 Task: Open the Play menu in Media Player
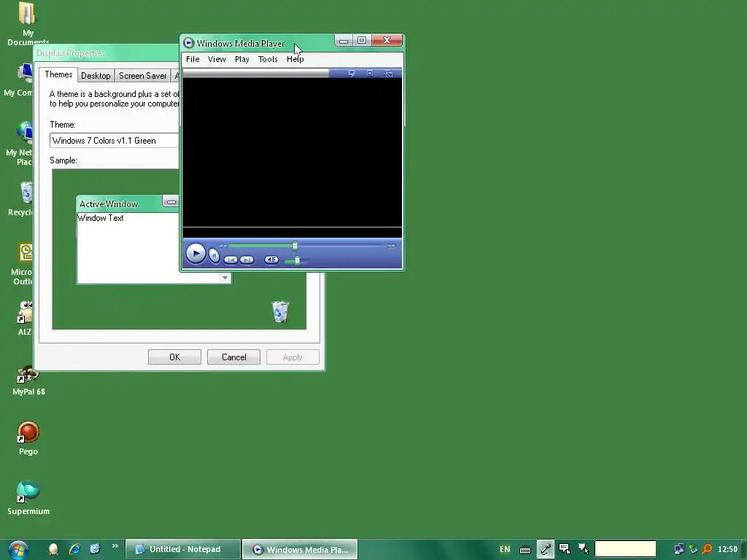[242, 59]
